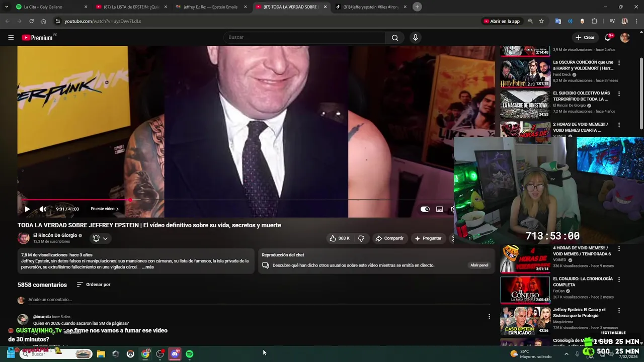The image size is (644, 362).
Task: Dislike the video
Action: tap(361, 238)
